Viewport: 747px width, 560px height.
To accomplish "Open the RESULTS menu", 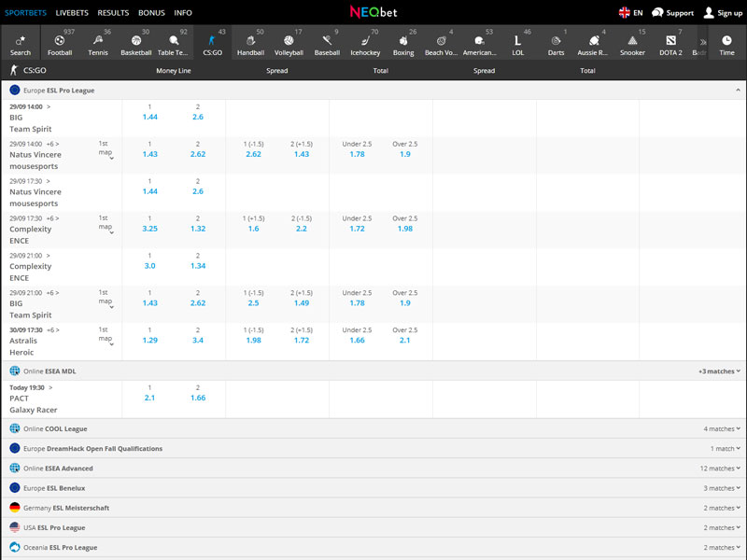I will (113, 13).
